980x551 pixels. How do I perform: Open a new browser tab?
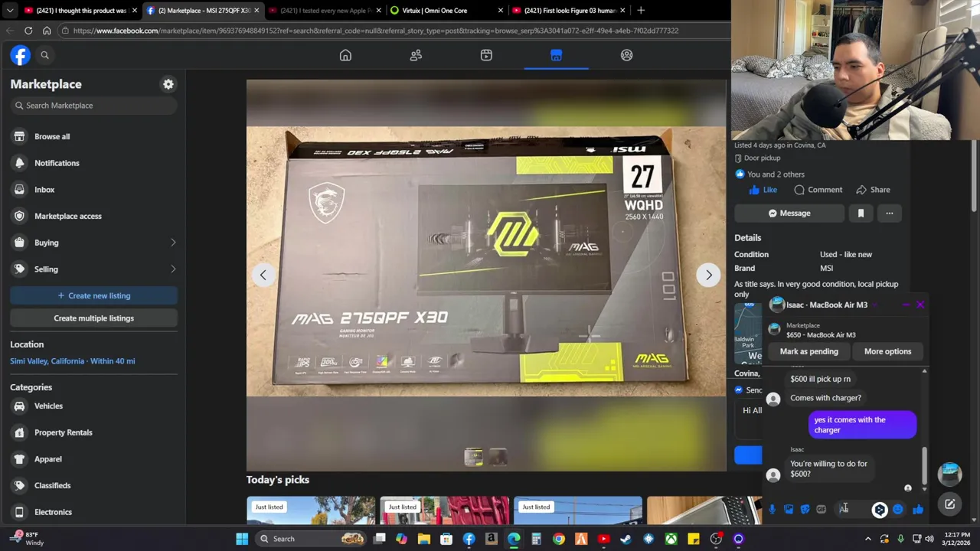coord(641,11)
